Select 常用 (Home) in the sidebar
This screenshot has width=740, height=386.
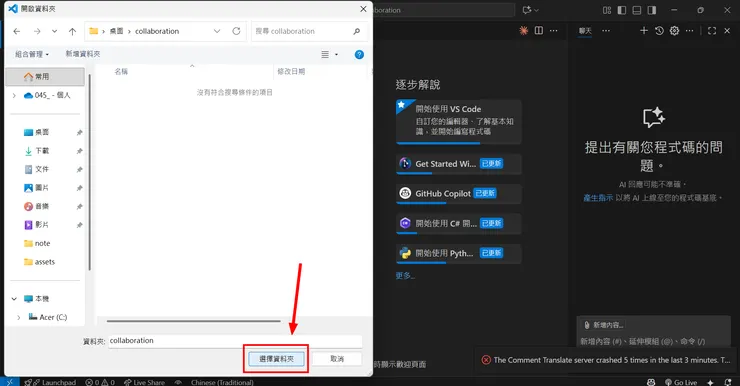pos(45,76)
